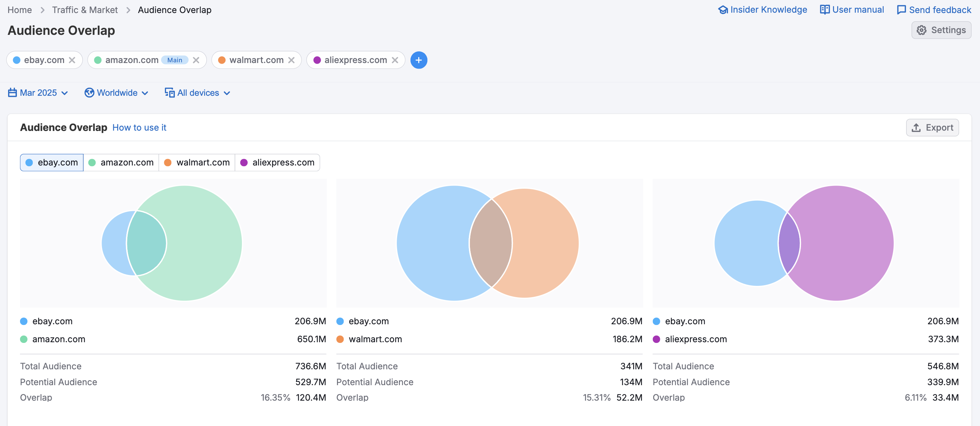The height and width of the screenshot is (426, 980).
Task: Open the Worldwide location dropdown
Action: click(145, 93)
